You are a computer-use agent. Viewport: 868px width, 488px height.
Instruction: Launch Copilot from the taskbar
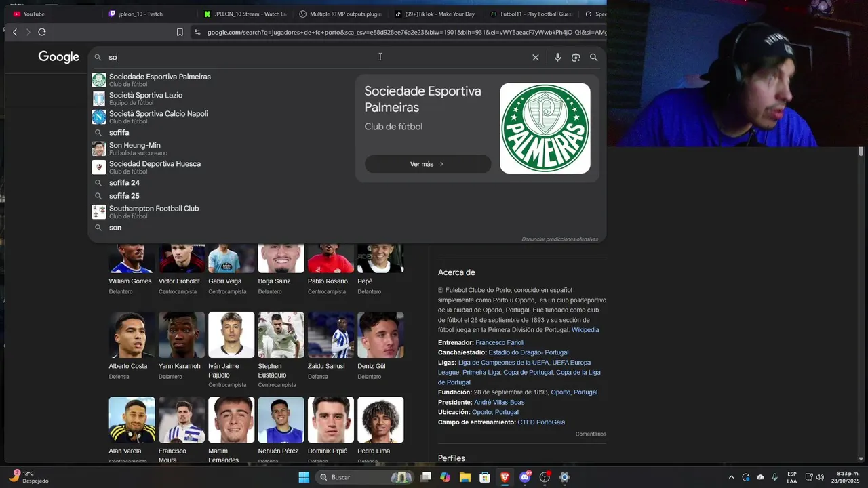coord(446,477)
